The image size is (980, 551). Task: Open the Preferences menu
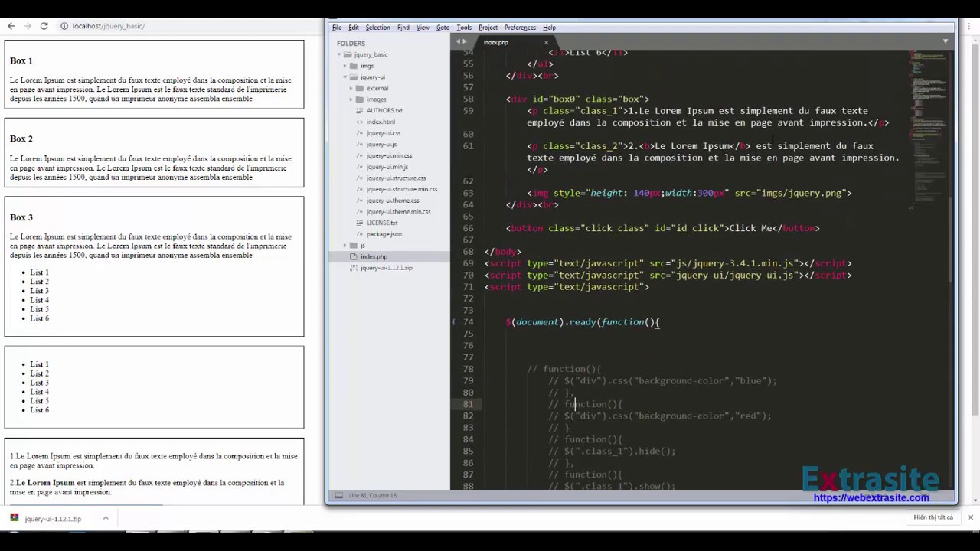click(x=520, y=28)
